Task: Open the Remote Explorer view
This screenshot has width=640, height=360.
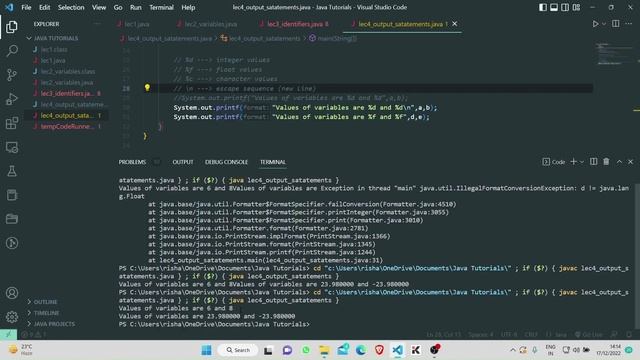Action: [12, 147]
